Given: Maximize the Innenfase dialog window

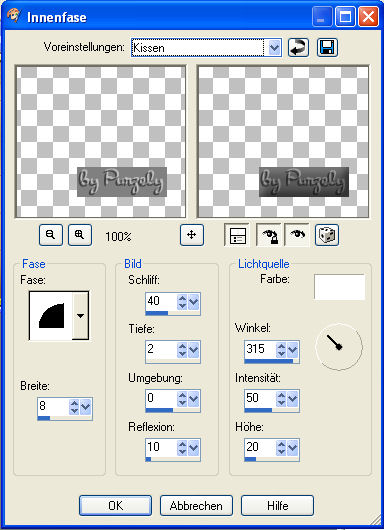Looking at the screenshot, I should 345,17.
